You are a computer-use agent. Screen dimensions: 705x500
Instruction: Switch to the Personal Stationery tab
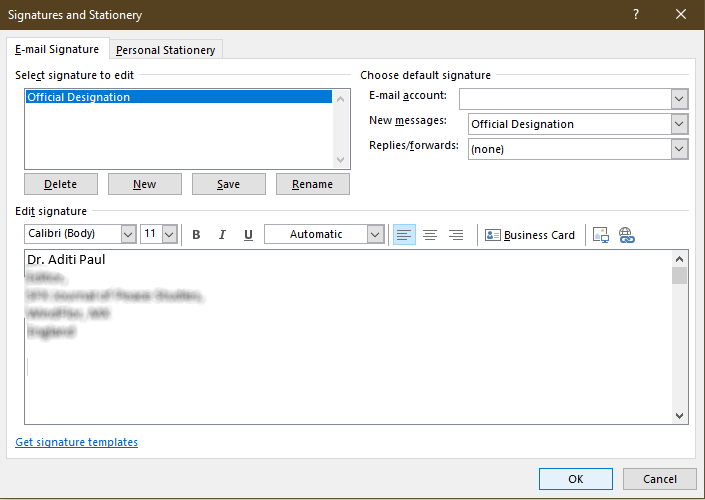click(x=166, y=50)
